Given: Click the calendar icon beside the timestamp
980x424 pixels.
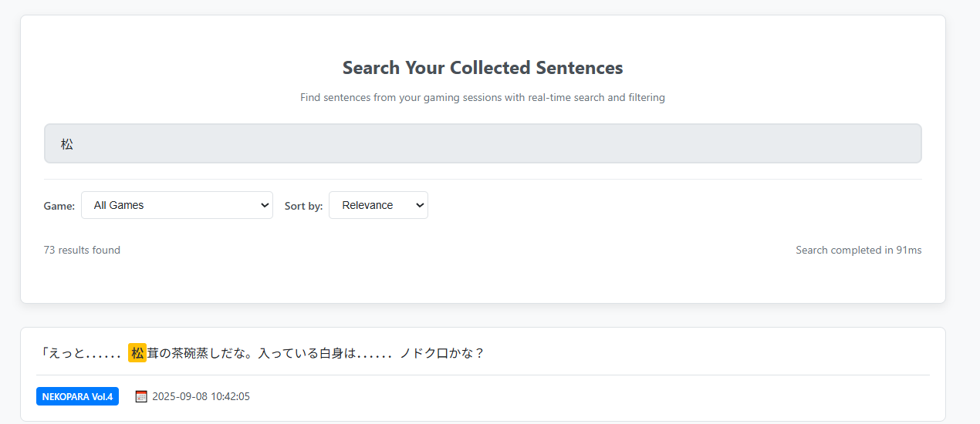Looking at the screenshot, I should (140, 396).
